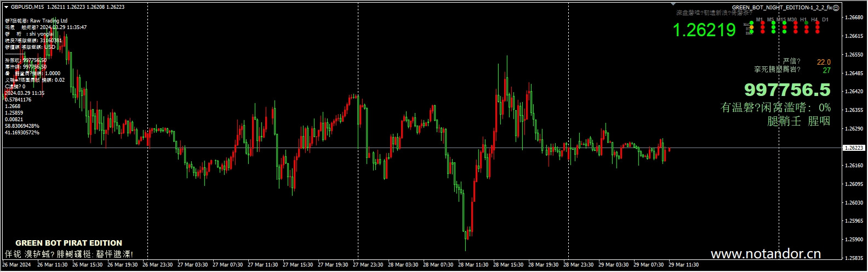Click the large green 1.26219 price
This screenshot has height=272, width=868.
(x=704, y=30)
